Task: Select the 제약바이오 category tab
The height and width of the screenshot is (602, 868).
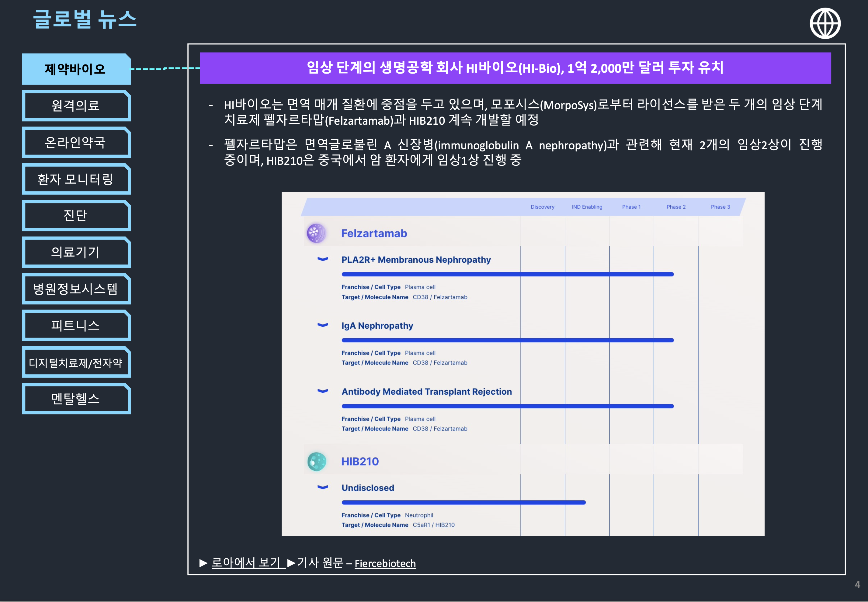Action: (x=76, y=69)
